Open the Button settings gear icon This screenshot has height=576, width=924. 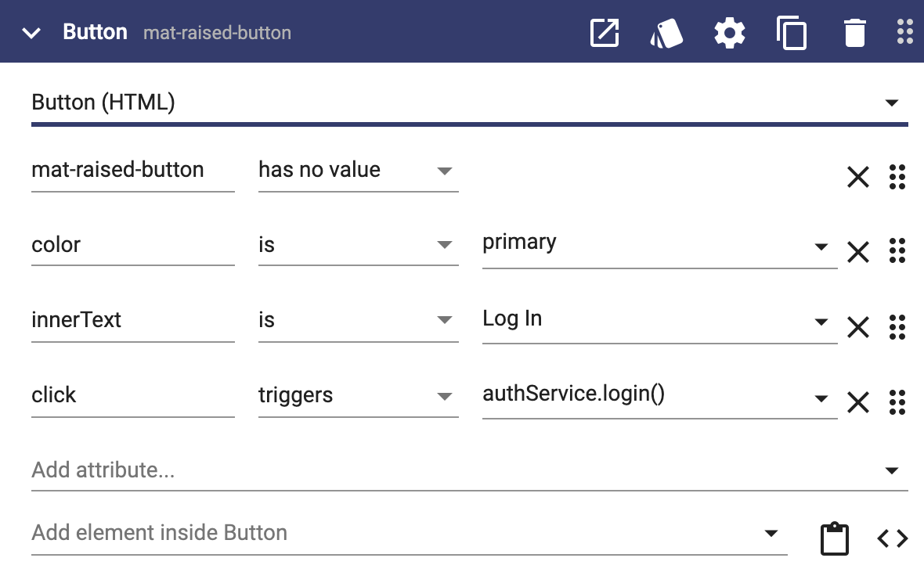pos(730,32)
